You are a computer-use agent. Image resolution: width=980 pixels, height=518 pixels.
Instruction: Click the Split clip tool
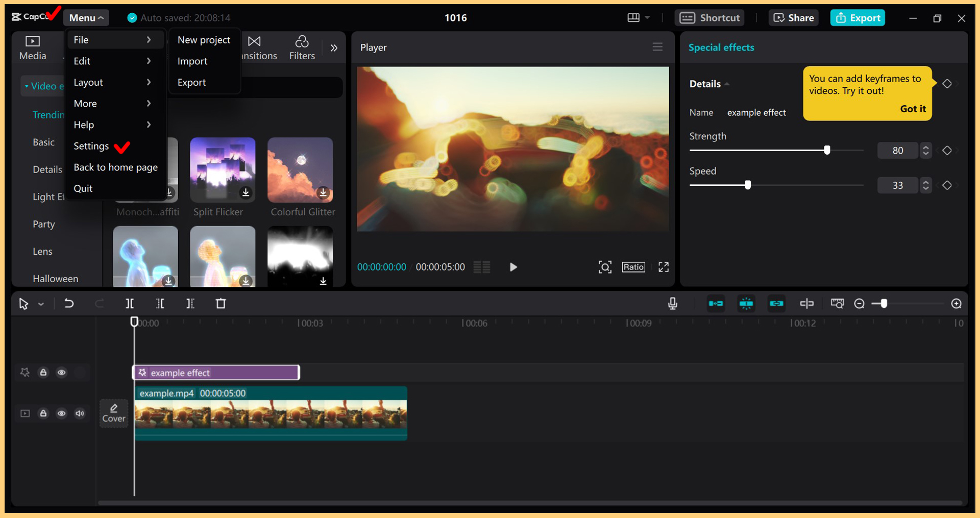point(130,304)
